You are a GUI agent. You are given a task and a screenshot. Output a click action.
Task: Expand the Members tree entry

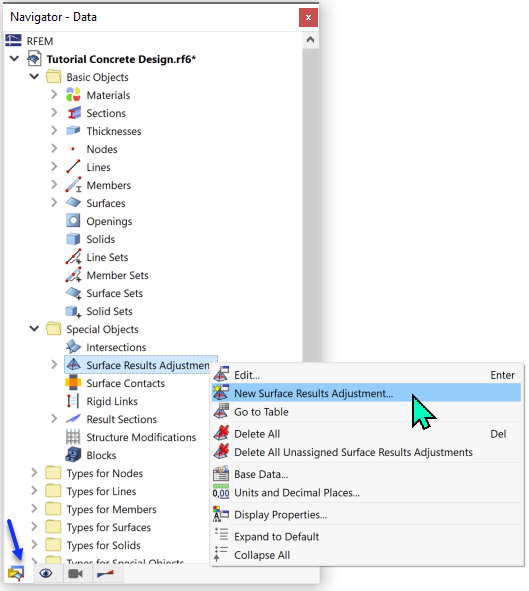click(x=54, y=184)
